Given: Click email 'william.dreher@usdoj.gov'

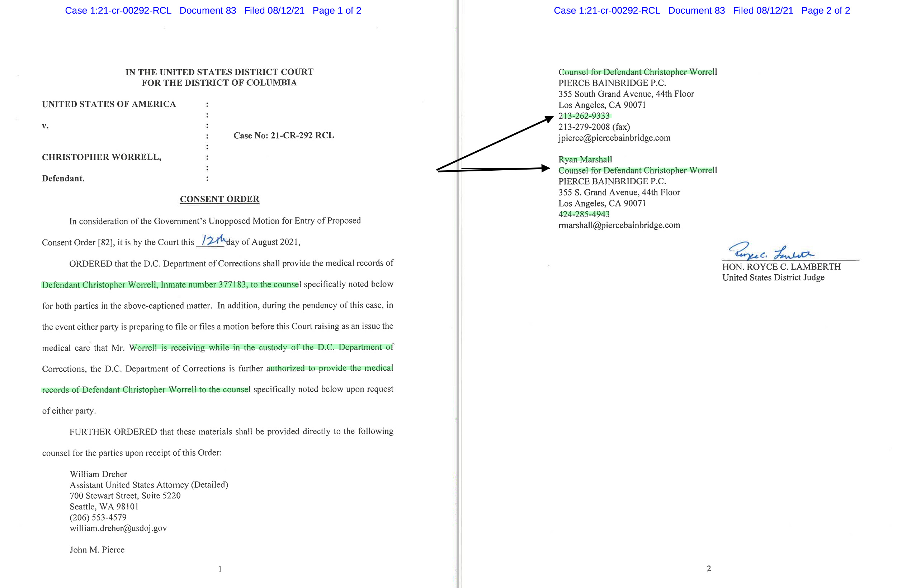Looking at the screenshot, I should coord(118,528).
